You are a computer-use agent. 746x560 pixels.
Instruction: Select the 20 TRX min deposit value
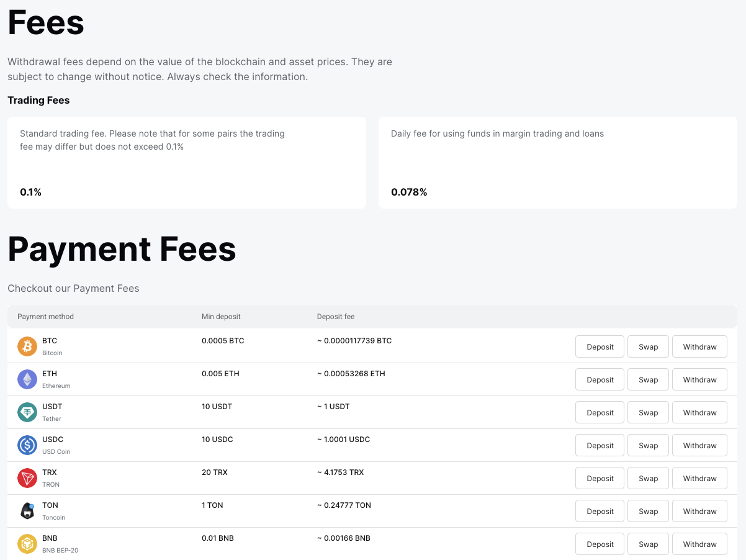point(215,472)
